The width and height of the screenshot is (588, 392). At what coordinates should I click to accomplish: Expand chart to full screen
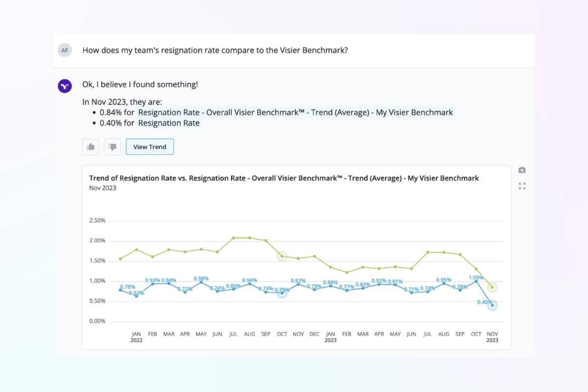click(x=522, y=186)
